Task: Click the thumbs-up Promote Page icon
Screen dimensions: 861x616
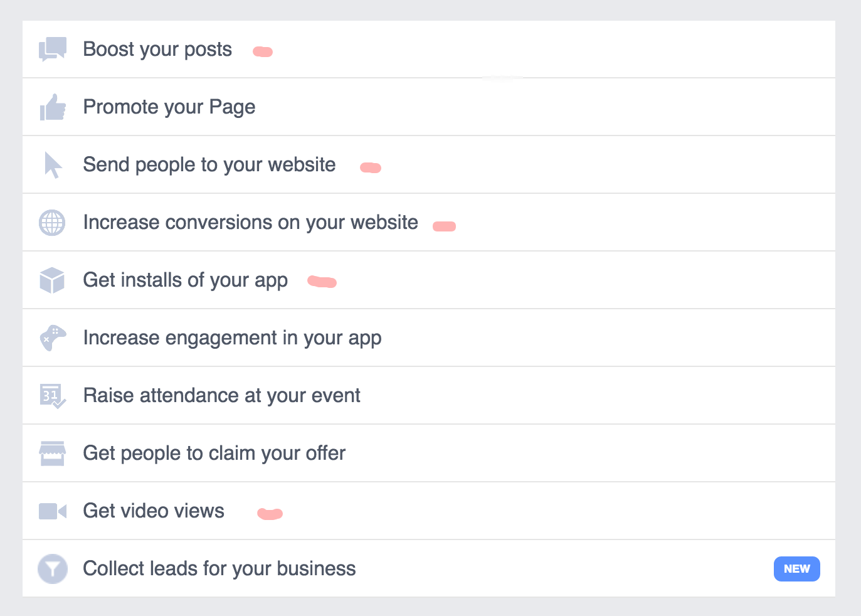Action: click(53, 107)
